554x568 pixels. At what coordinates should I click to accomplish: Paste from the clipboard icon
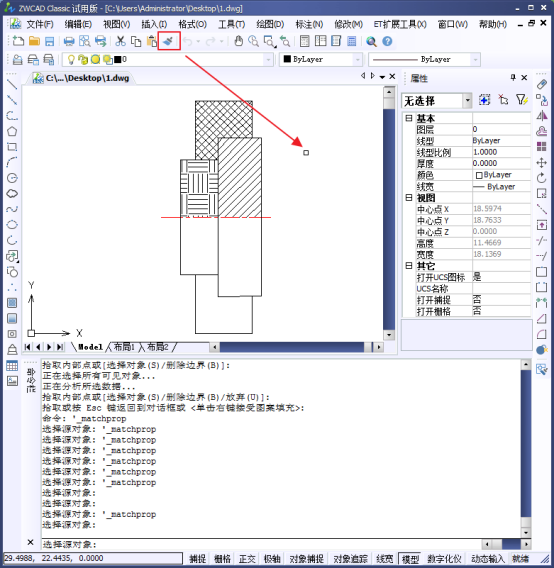click(151, 41)
